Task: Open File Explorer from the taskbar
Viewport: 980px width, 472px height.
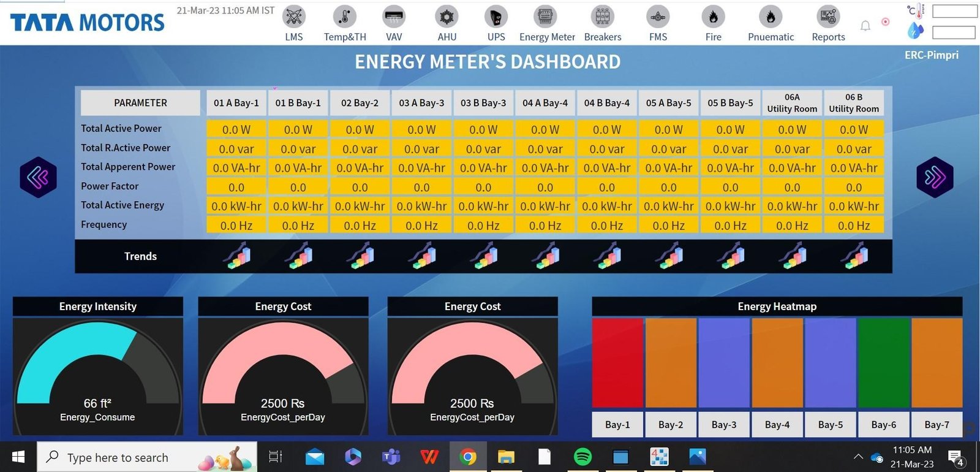Action: point(506,457)
